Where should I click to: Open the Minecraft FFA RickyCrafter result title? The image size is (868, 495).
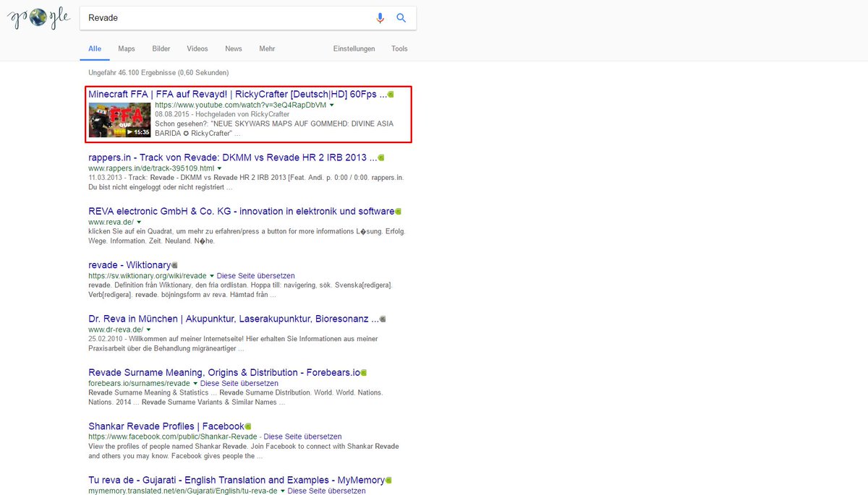tap(237, 94)
